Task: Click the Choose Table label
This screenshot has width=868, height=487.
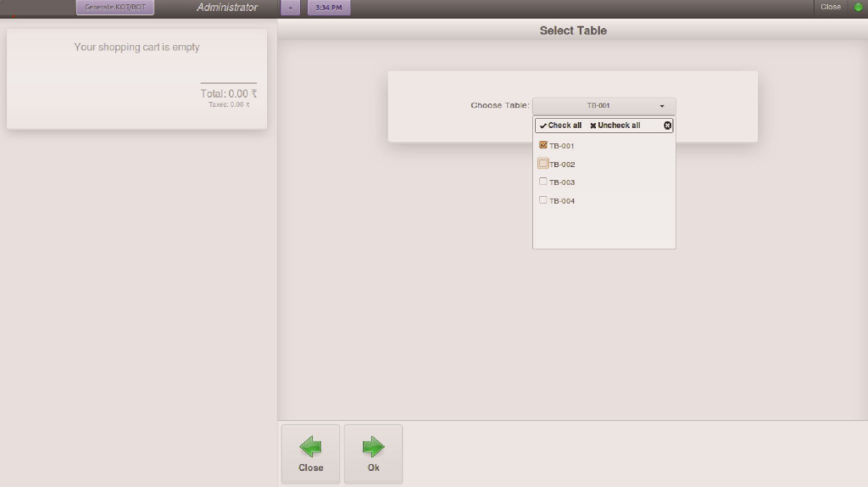Action: (499, 106)
